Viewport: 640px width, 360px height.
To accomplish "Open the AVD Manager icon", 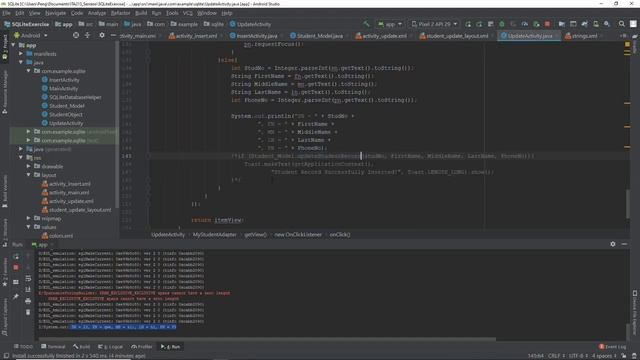I will coord(596,24).
